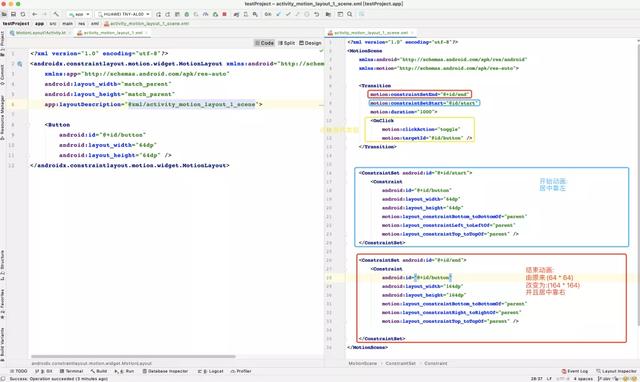The image size is (640, 382).
Task: Search everywhere with the magnifier icon
Action: (x=350, y=14)
